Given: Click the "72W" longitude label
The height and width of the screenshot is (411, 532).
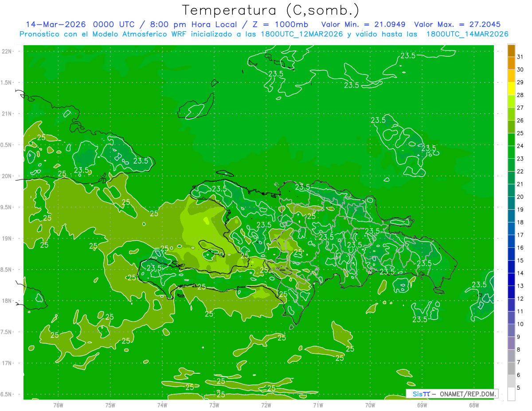Looking at the screenshot, I should pyautogui.click(x=266, y=405).
